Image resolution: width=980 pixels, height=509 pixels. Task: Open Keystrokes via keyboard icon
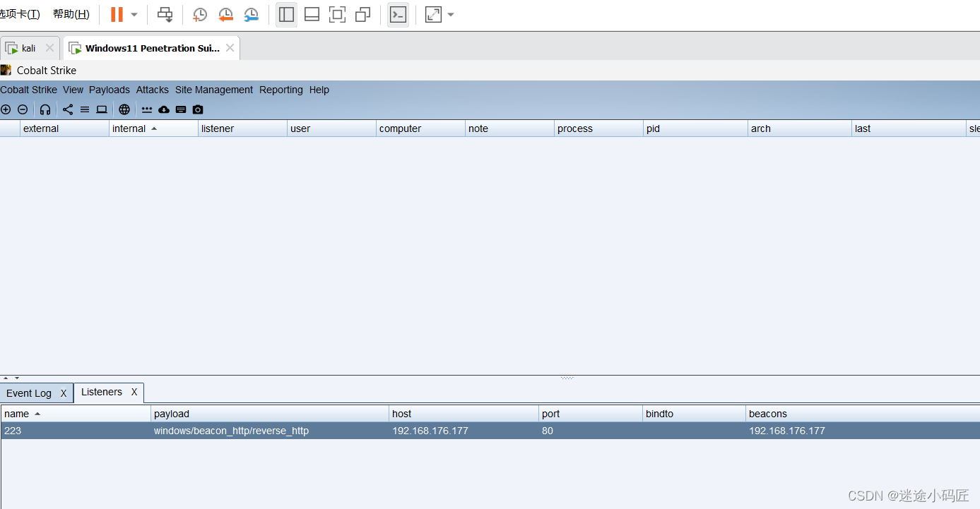click(x=181, y=109)
